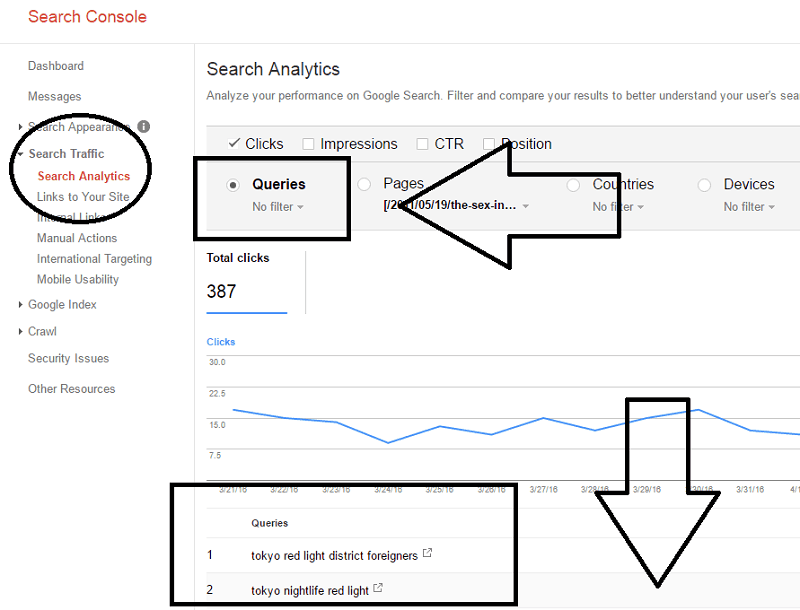
Task: Open Mobile Usability page
Action: [78, 279]
